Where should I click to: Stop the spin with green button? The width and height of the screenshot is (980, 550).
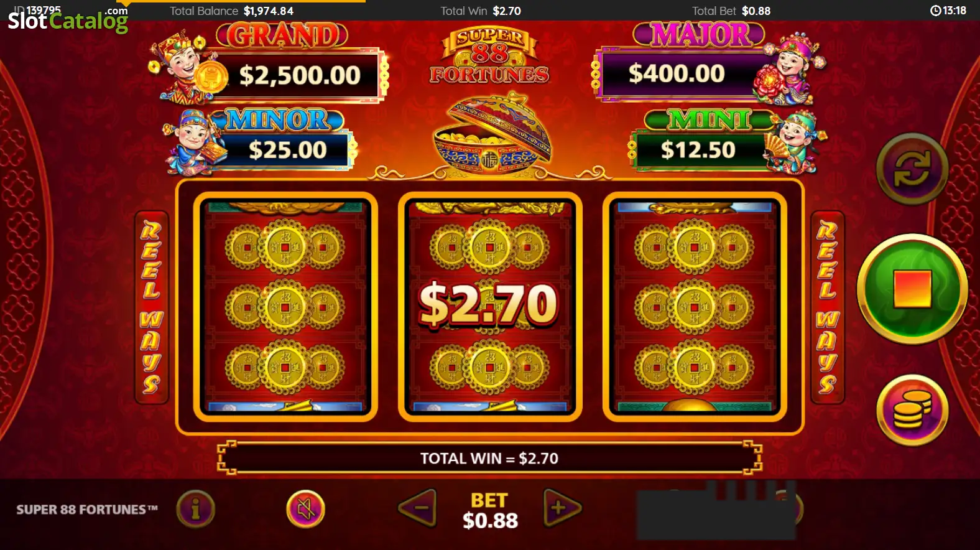coord(912,289)
